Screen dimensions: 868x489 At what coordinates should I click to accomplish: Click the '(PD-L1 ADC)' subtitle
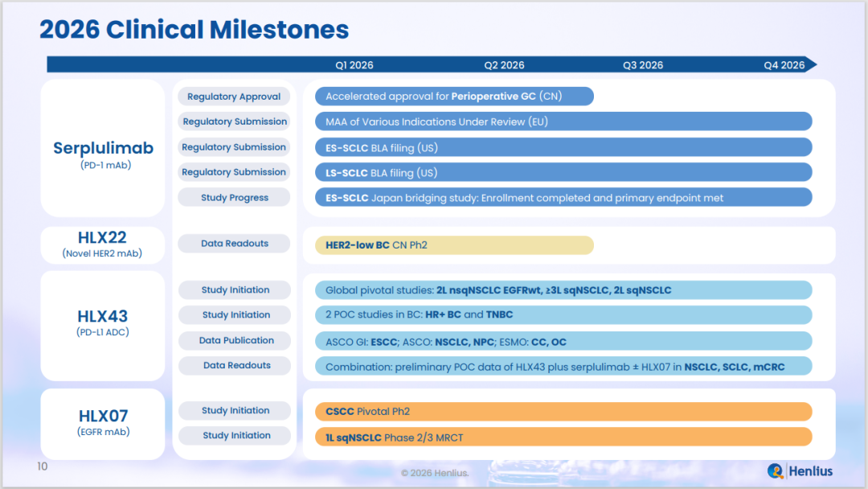[x=102, y=331]
